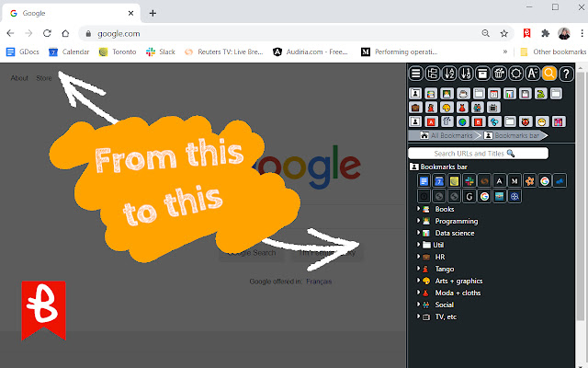Screen dimensions: 588x368
Task: Open Other bookmarks folder
Action: pyautogui.click(x=553, y=52)
